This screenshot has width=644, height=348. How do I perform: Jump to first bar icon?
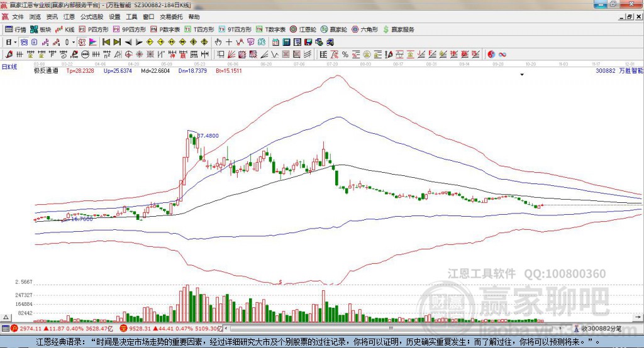coord(106,42)
